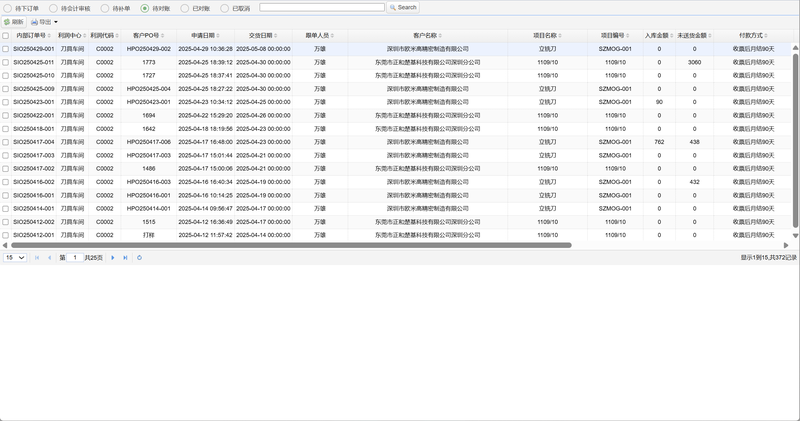This screenshot has width=800, height=421.
Task: Click order number SIO250414-001
Action: point(34,208)
